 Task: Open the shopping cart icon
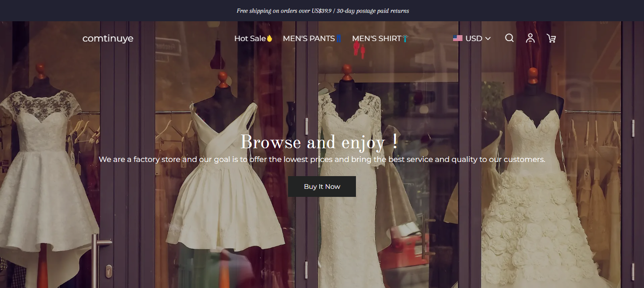coord(551,38)
